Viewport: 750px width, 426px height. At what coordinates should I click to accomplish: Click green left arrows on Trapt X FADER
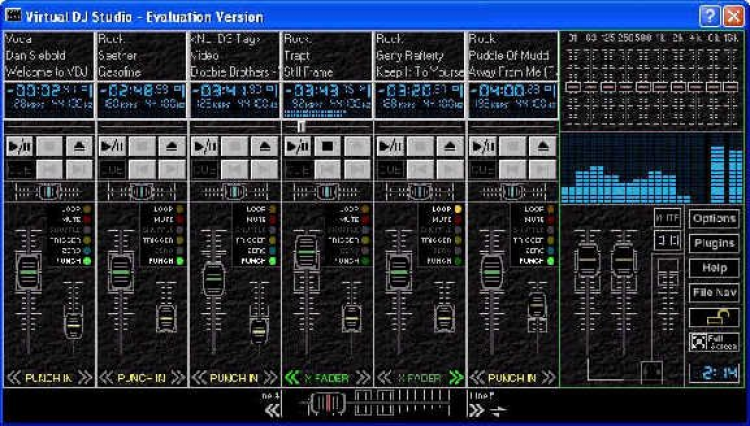pyautogui.click(x=292, y=378)
